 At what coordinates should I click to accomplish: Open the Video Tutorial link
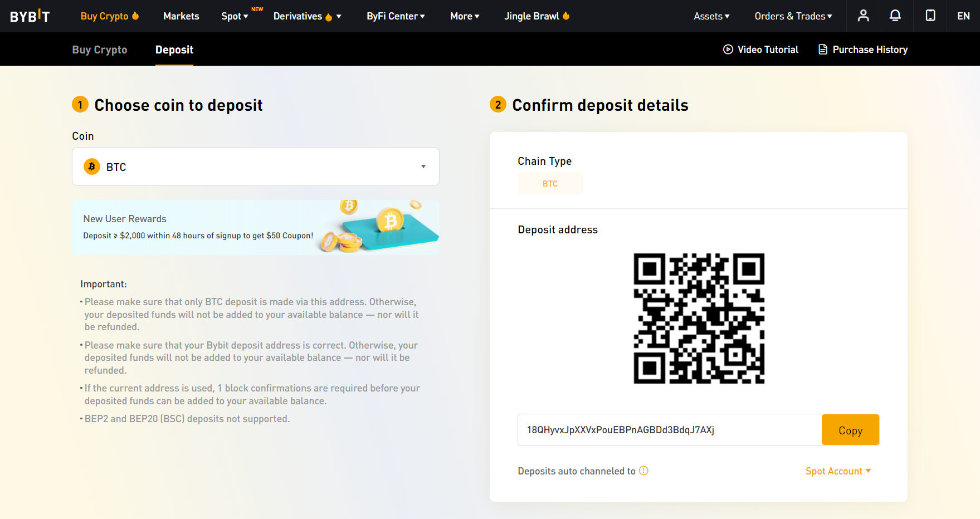768,50
